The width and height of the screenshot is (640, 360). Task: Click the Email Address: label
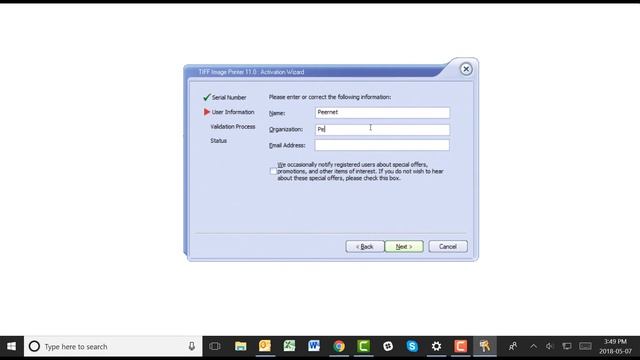click(287, 145)
